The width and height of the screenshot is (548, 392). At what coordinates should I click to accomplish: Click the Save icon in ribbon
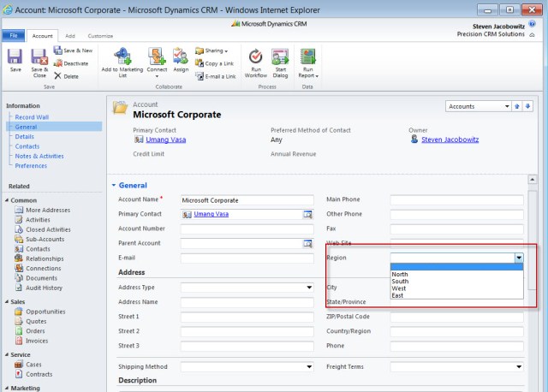pyautogui.click(x=15, y=57)
